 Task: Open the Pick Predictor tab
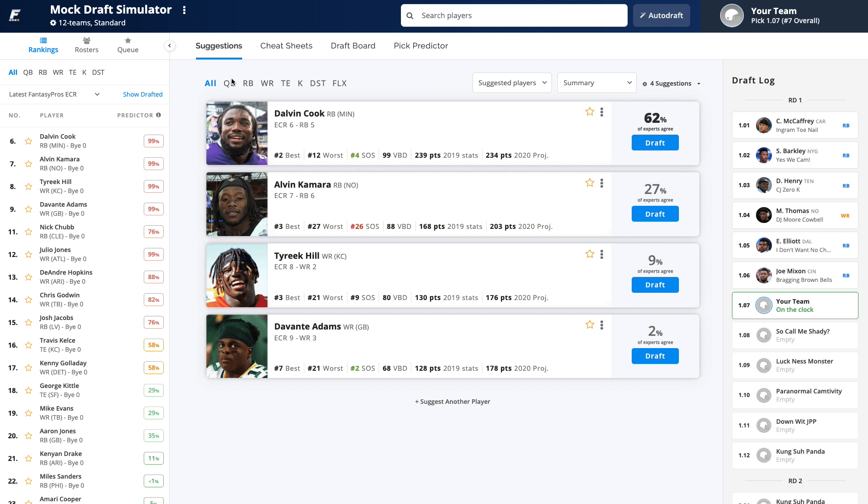[421, 46]
